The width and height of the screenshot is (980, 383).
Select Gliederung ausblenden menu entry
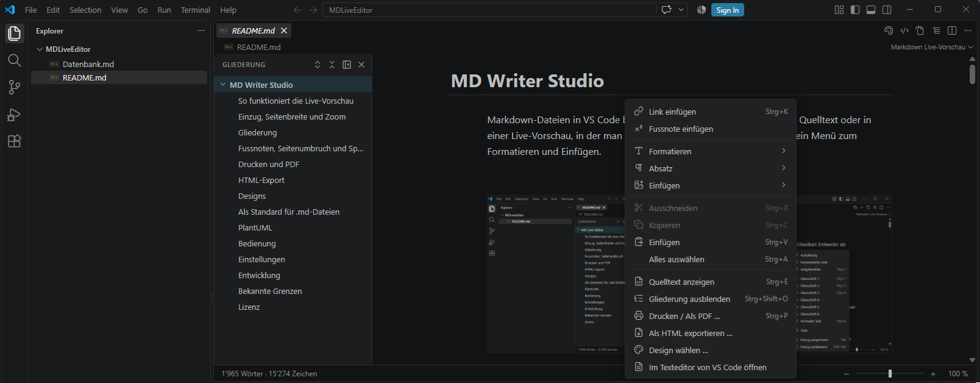tap(711, 299)
